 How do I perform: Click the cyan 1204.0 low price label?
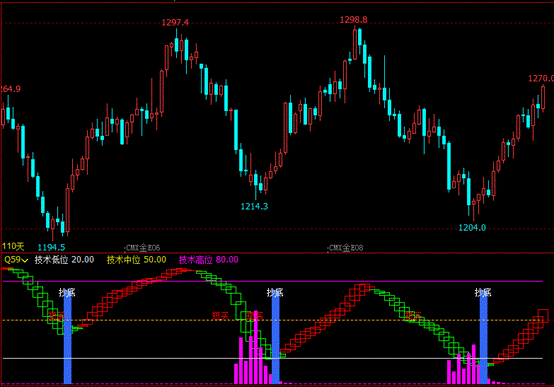click(x=472, y=228)
